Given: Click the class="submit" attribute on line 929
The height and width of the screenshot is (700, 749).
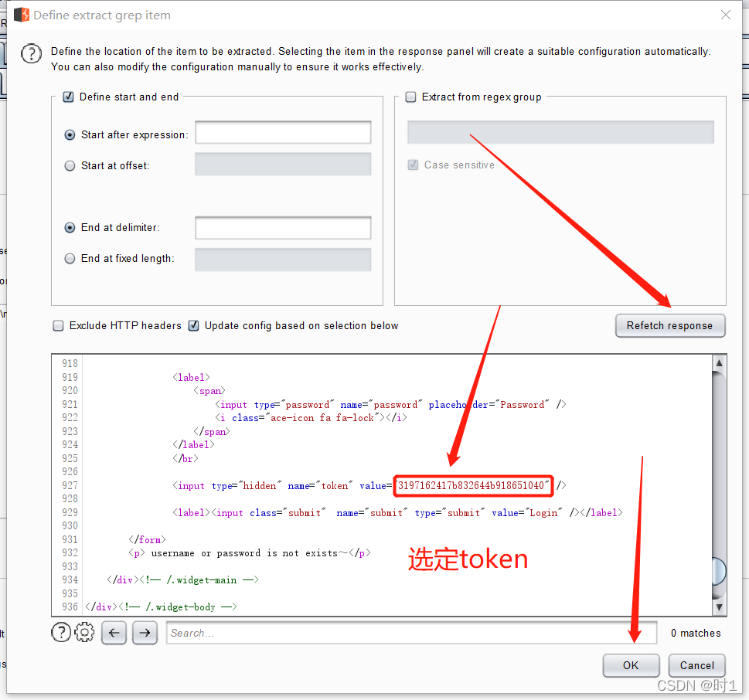Looking at the screenshot, I should click(x=288, y=513).
